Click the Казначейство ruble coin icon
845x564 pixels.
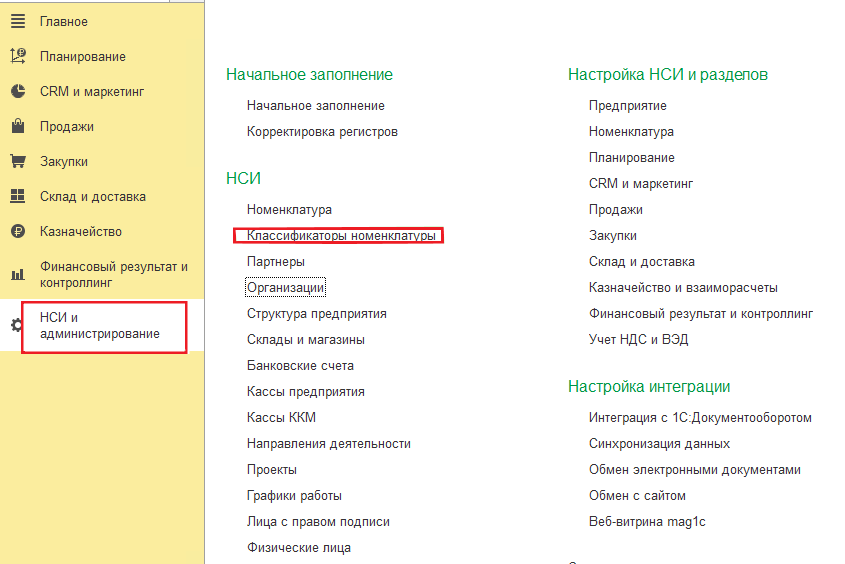17,232
